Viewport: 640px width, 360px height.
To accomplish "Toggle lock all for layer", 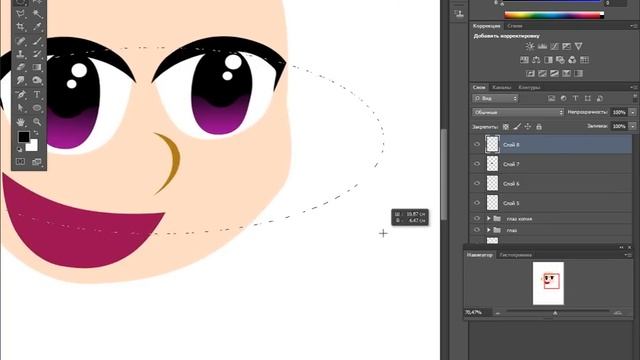I will pyautogui.click(x=539, y=127).
